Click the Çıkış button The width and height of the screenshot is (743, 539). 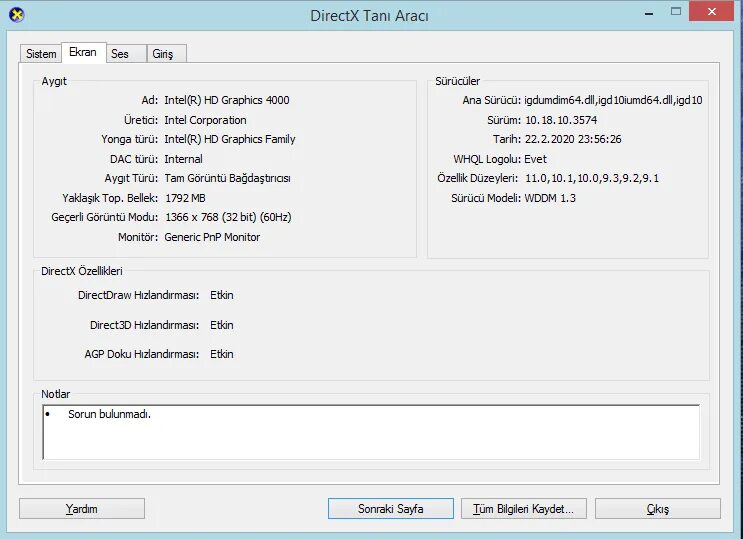coord(658,509)
